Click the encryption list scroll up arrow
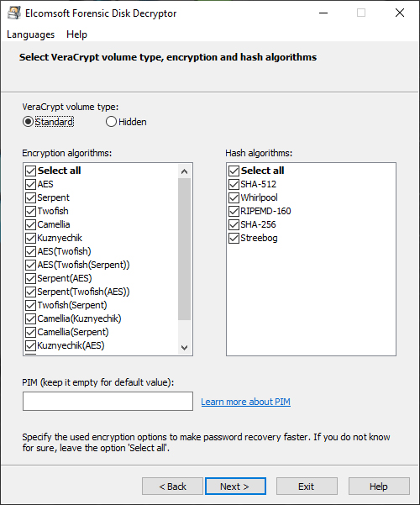This screenshot has height=505, width=420. pos(184,171)
